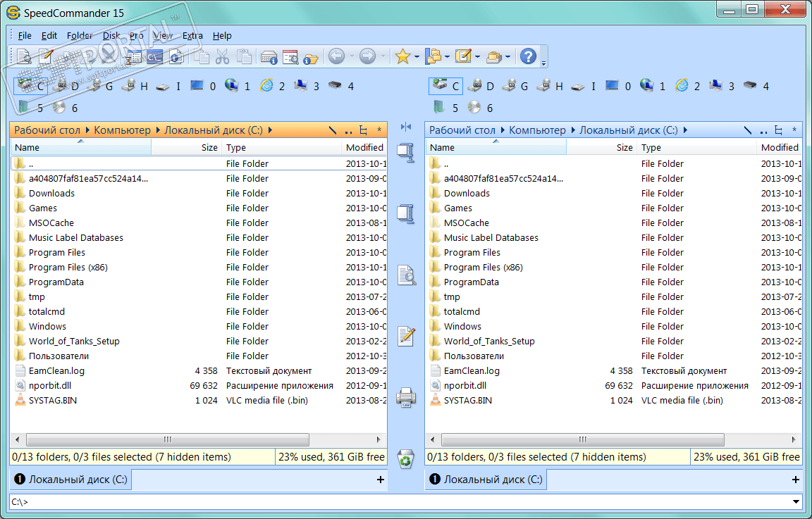Click the drive information toolbar icon
The height and width of the screenshot is (519, 812).
coord(269,57)
